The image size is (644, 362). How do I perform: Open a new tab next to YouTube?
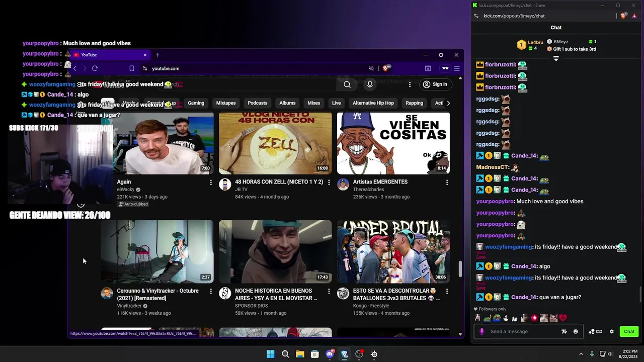coord(157,55)
